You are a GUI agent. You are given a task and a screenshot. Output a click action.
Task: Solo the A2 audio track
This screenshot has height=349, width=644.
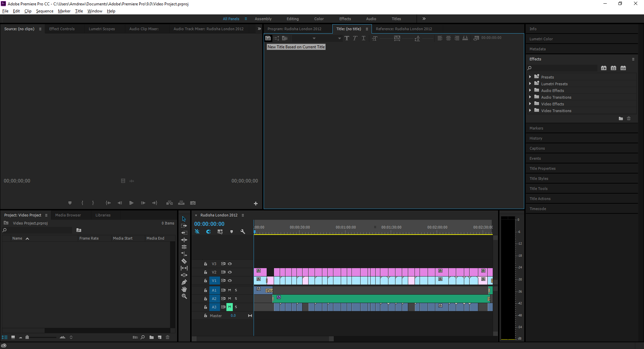(236, 299)
